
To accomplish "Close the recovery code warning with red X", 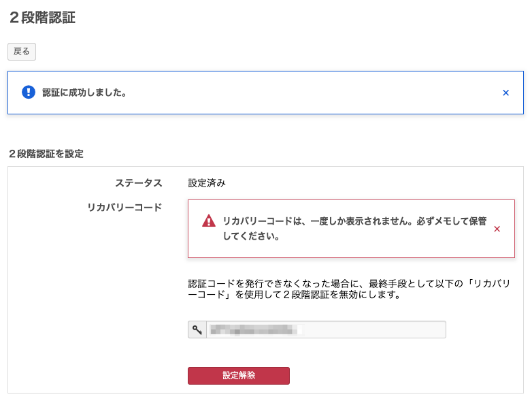I will tap(497, 229).
